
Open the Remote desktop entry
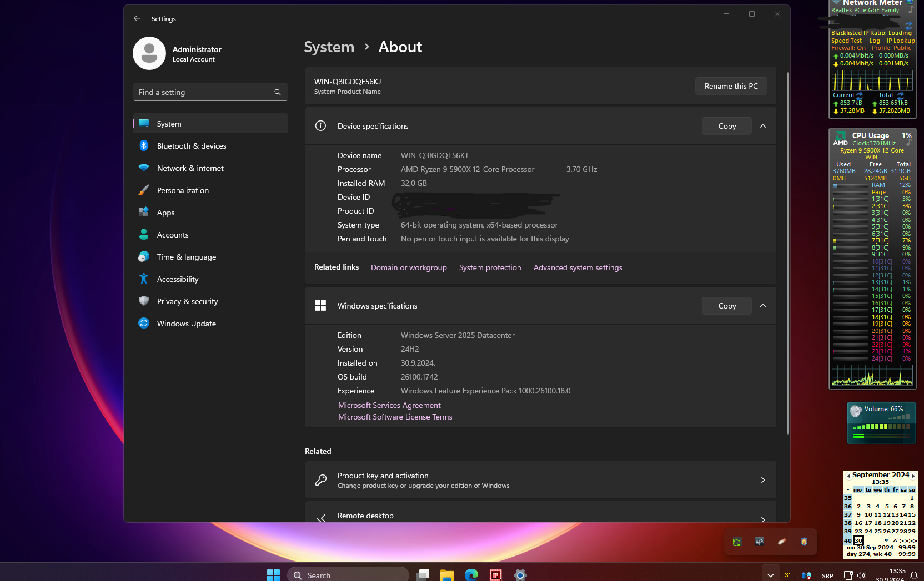(540, 512)
